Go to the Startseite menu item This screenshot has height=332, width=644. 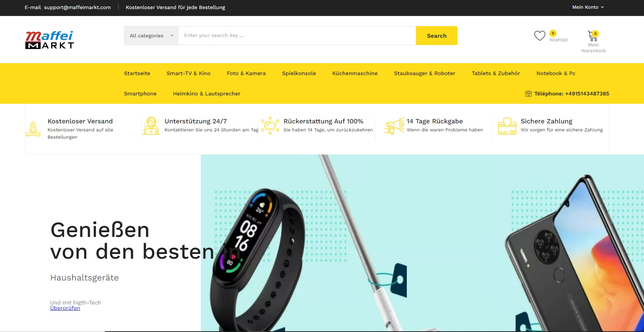(137, 73)
